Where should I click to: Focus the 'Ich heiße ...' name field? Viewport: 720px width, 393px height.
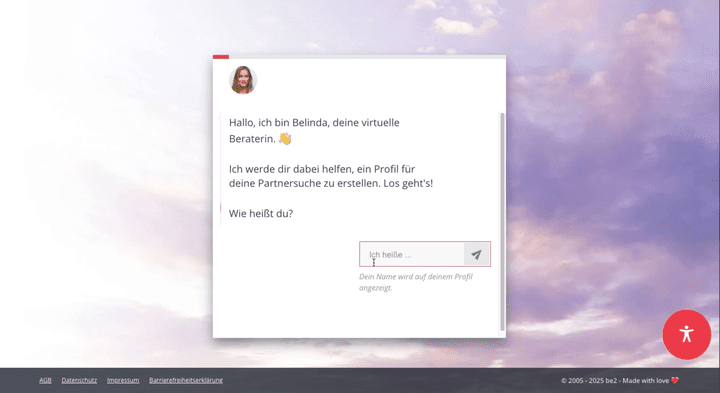[412, 254]
